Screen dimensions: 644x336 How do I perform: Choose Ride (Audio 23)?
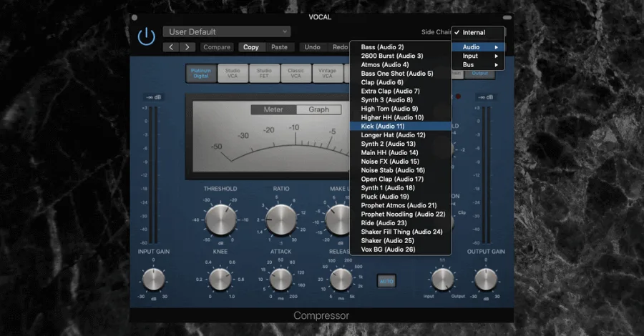400,223
